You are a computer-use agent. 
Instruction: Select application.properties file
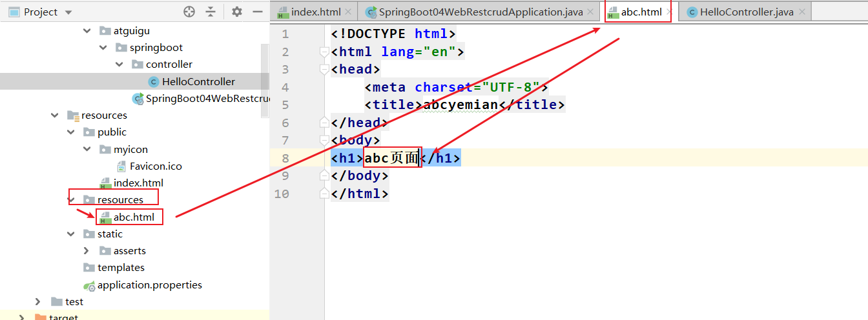(150, 285)
